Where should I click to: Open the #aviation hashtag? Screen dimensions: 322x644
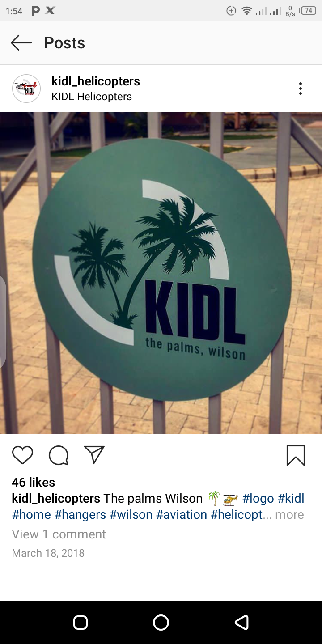(182, 515)
